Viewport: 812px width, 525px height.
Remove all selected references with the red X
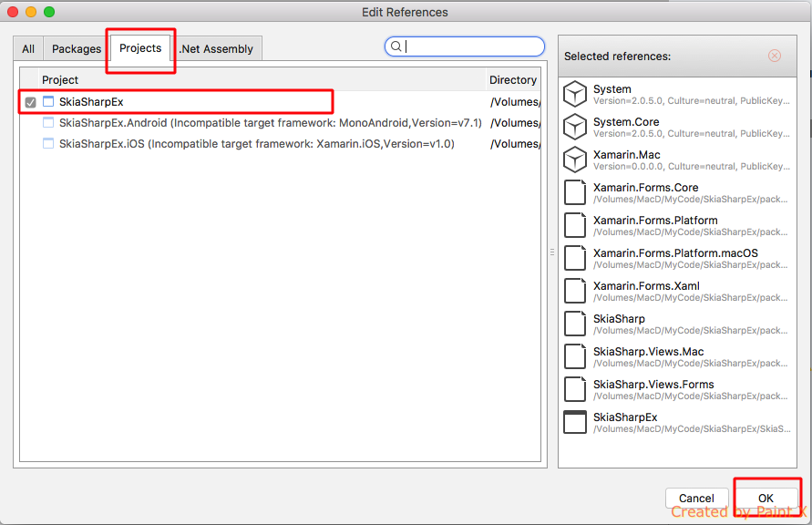[x=775, y=56]
